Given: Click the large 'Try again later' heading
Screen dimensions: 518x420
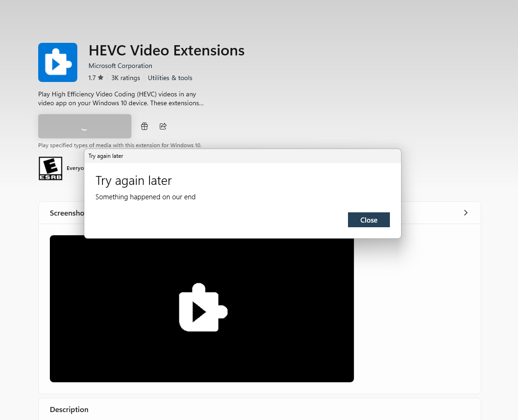Looking at the screenshot, I should [x=134, y=181].
